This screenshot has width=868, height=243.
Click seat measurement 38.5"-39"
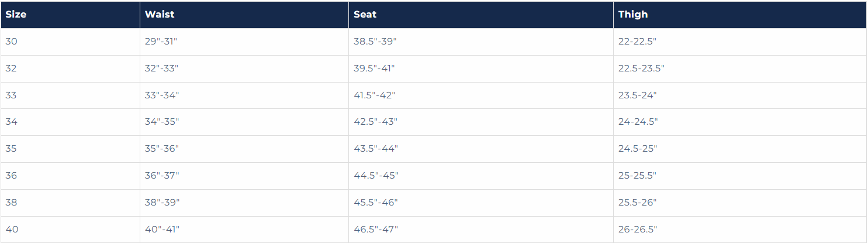375,42
